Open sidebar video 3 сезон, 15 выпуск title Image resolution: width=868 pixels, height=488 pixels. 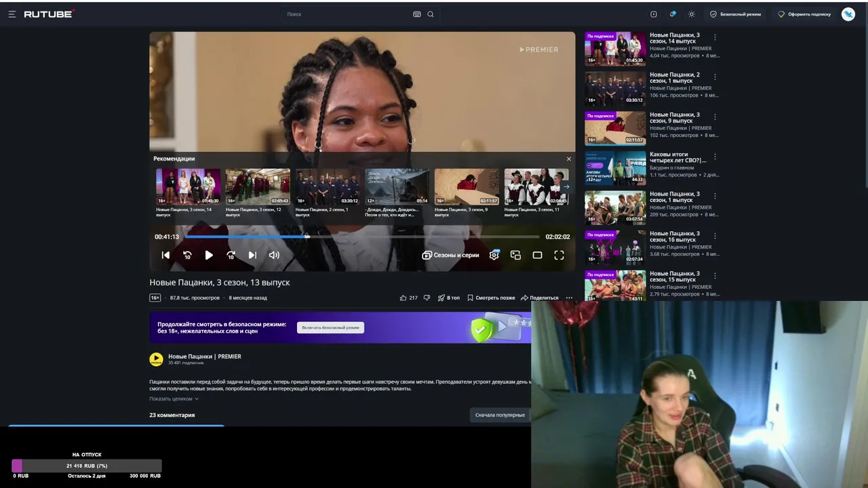click(x=675, y=277)
